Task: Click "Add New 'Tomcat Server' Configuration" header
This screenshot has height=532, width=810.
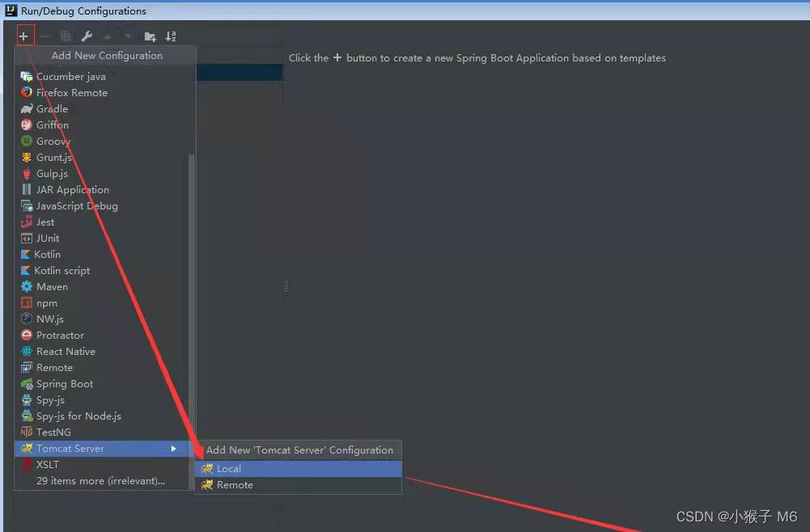Action: coord(299,450)
